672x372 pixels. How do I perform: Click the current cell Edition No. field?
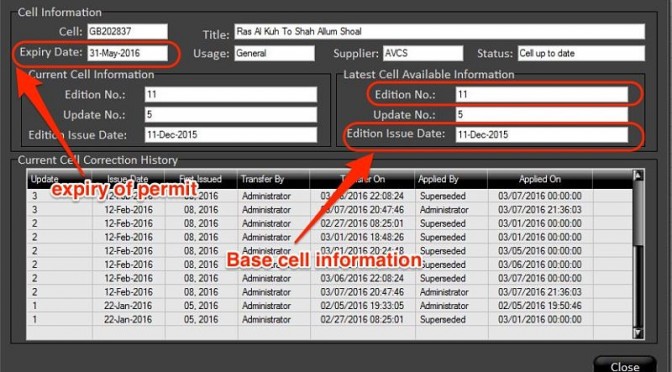coord(231,94)
